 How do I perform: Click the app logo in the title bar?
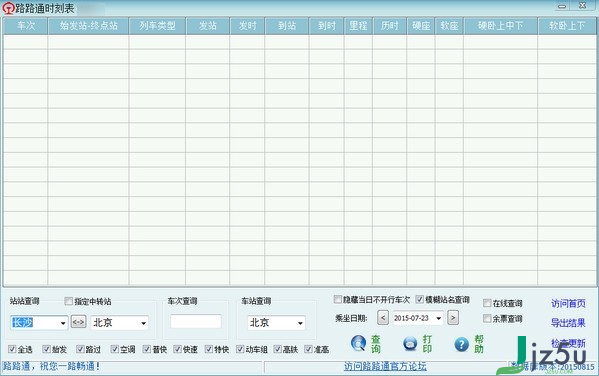pos(8,8)
